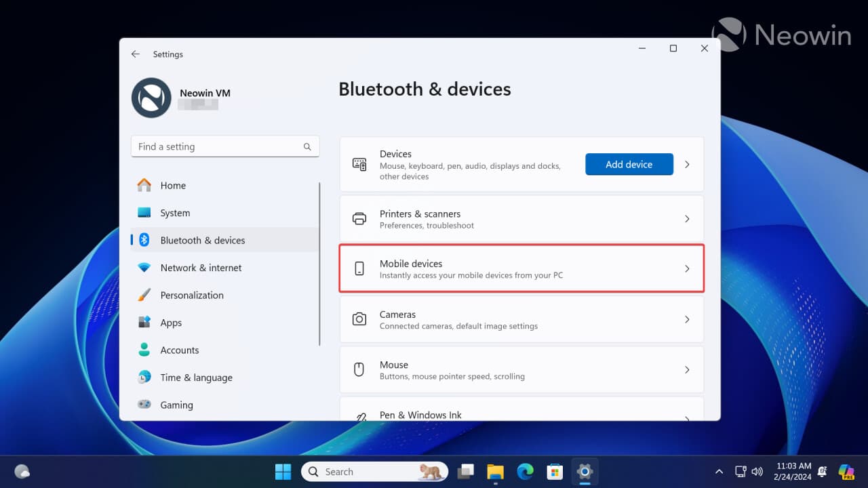Go back using the back arrow
The image size is (868, 488).
135,54
